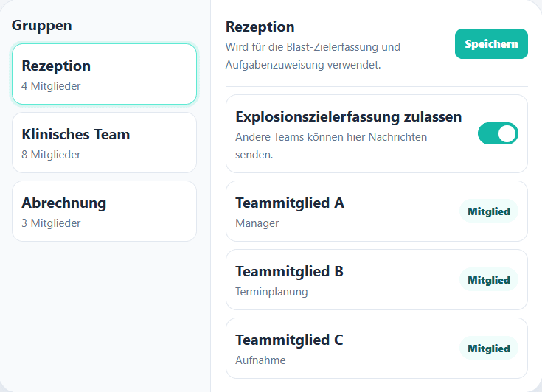Image resolution: width=542 pixels, height=392 pixels.
Task: Click the 3 Mitglieder count label
Action: pos(51,223)
